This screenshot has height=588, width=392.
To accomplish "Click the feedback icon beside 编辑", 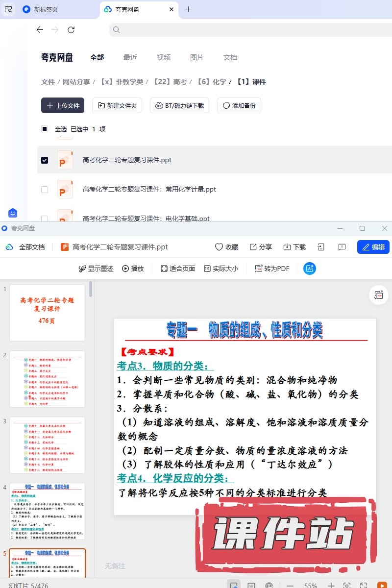I will tap(343, 247).
